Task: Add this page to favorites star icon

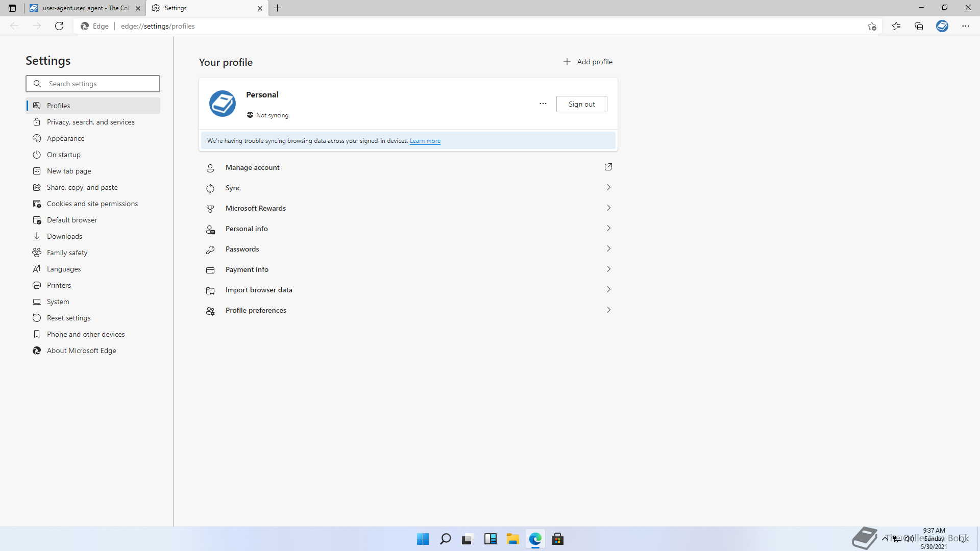Action: [x=872, y=26]
